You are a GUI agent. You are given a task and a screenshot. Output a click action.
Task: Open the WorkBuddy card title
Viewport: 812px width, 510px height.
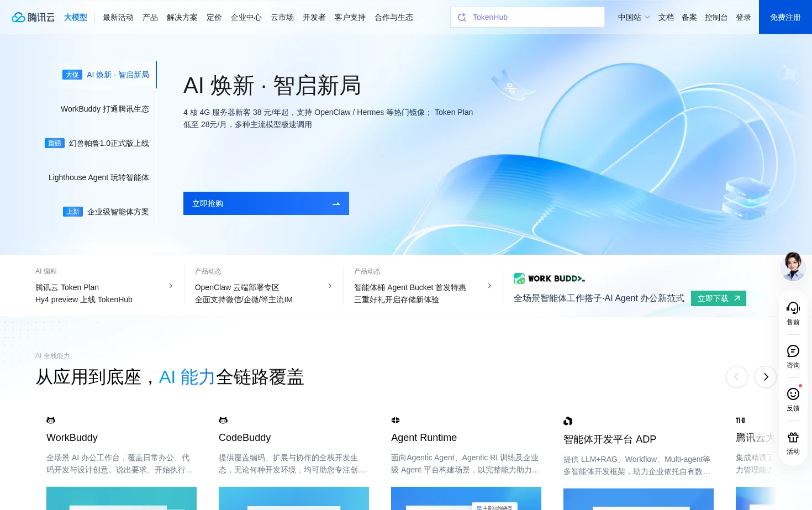click(72, 438)
